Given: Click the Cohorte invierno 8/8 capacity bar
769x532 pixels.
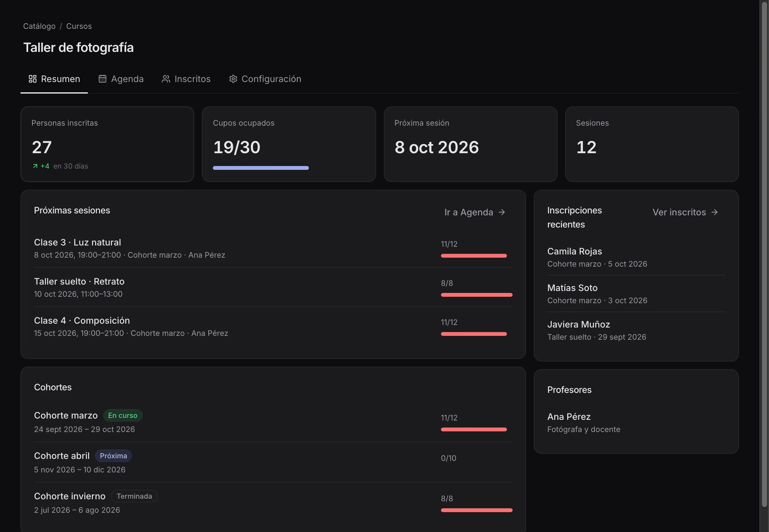Looking at the screenshot, I should click(x=477, y=510).
